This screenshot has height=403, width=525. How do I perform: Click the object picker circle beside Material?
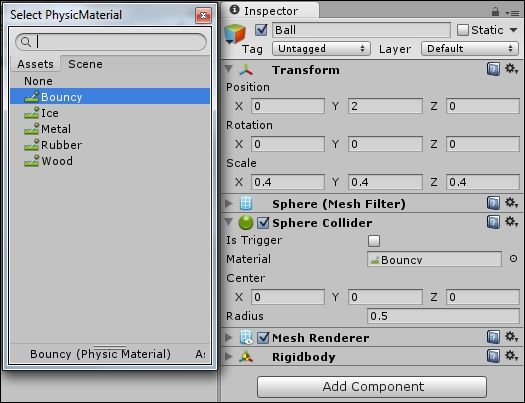(513, 259)
